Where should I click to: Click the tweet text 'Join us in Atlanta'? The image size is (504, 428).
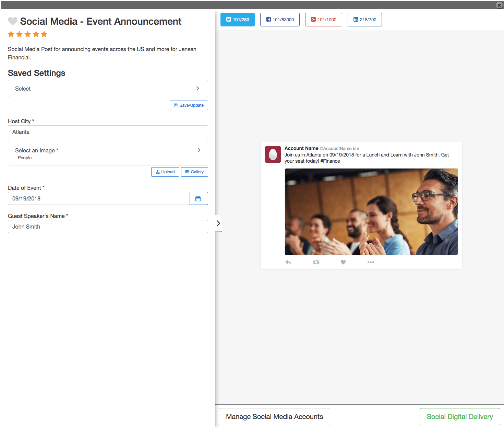303,155
